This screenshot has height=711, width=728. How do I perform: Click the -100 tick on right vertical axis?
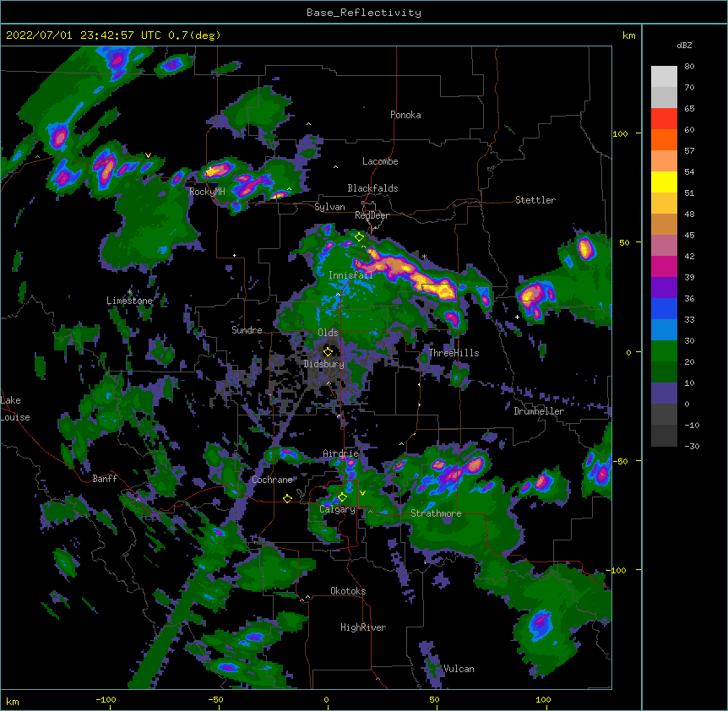(617, 570)
